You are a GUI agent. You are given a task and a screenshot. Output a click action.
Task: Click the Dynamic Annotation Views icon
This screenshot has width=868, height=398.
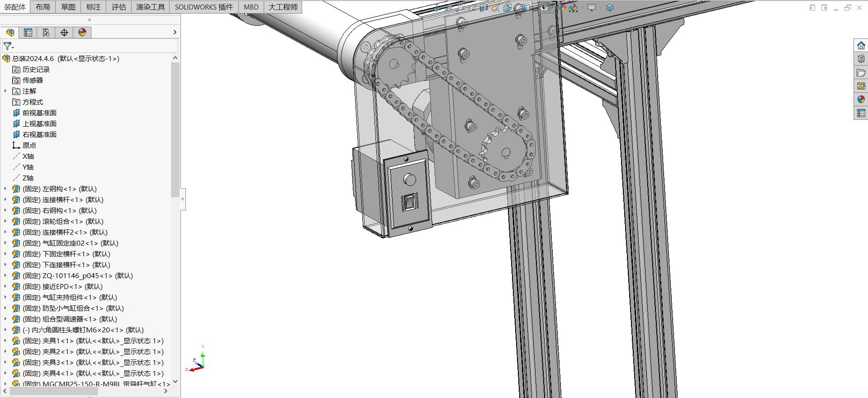click(x=496, y=8)
